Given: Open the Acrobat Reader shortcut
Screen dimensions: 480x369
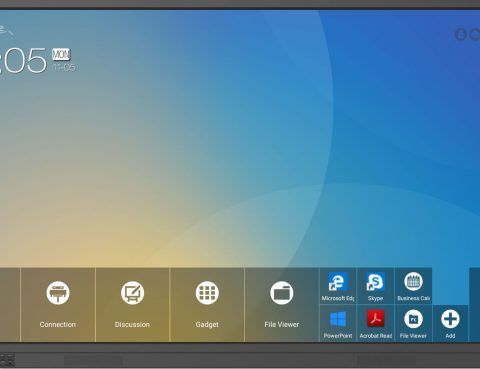Looking at the screenshot, I should click(375, 324).
